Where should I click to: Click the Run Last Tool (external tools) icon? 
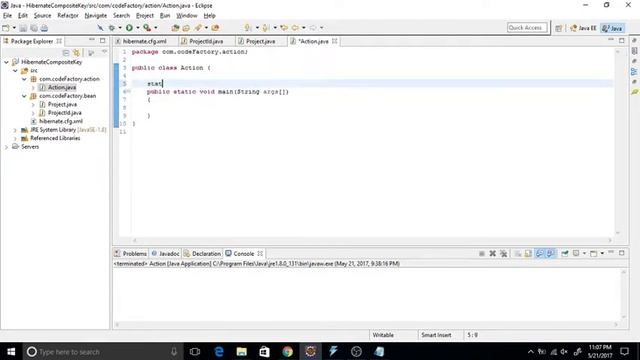click(x=147, y=28)
